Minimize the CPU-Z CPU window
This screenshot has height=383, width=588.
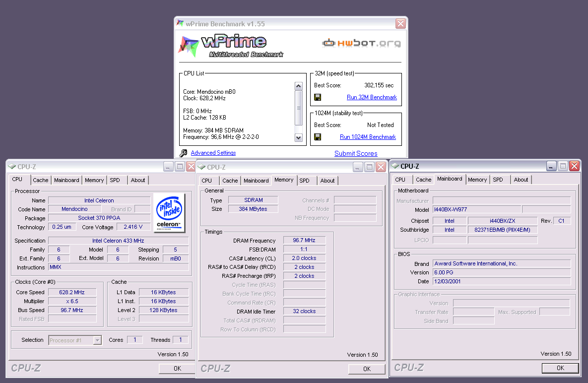[168, 167]
